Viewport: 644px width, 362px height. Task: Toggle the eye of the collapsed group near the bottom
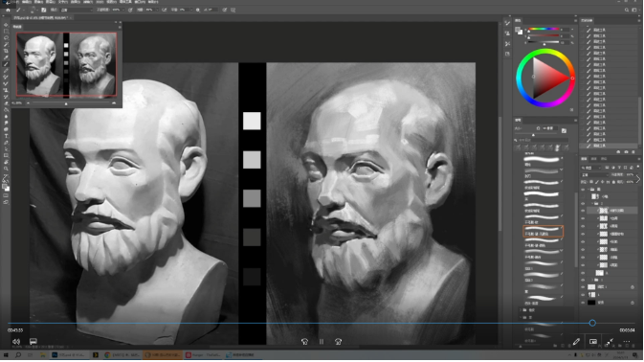tap(583, 281)
